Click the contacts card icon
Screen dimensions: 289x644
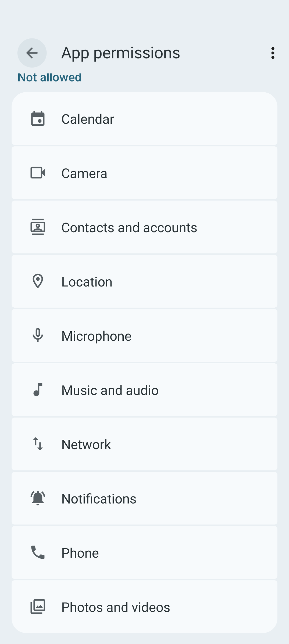[x=38, y=227]
